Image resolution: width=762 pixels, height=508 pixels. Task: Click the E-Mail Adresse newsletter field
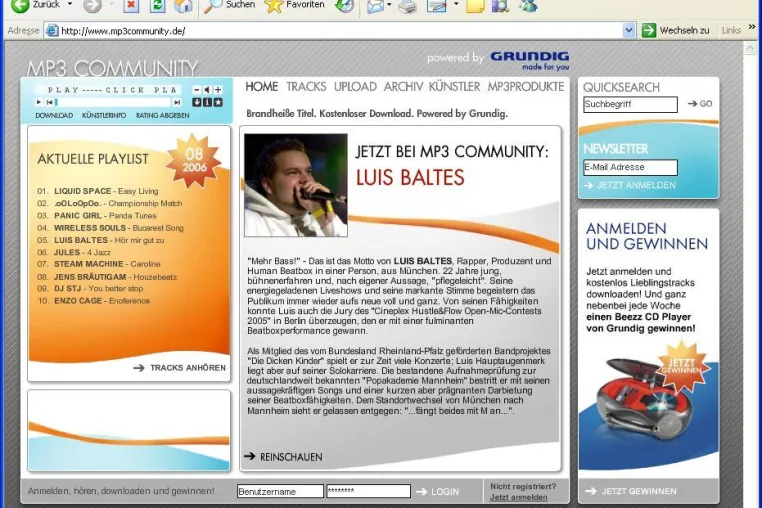point(630,167)
